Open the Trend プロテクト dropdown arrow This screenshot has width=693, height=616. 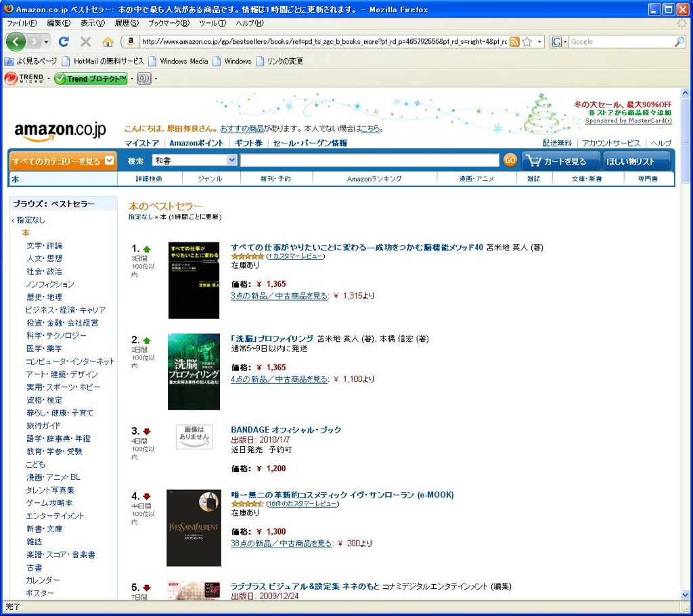(132, 79)
